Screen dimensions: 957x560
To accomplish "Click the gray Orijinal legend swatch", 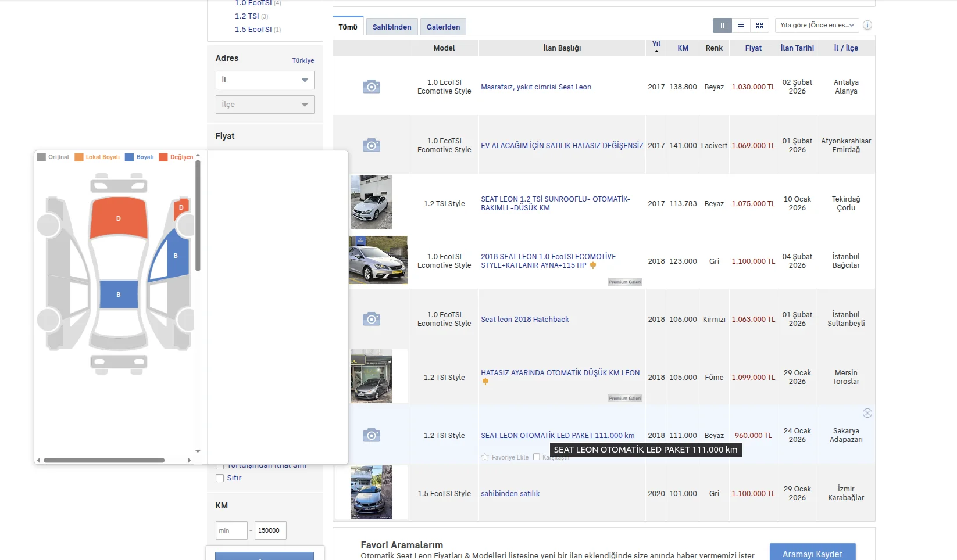I will pyautogui.click(x=41, y=157).
